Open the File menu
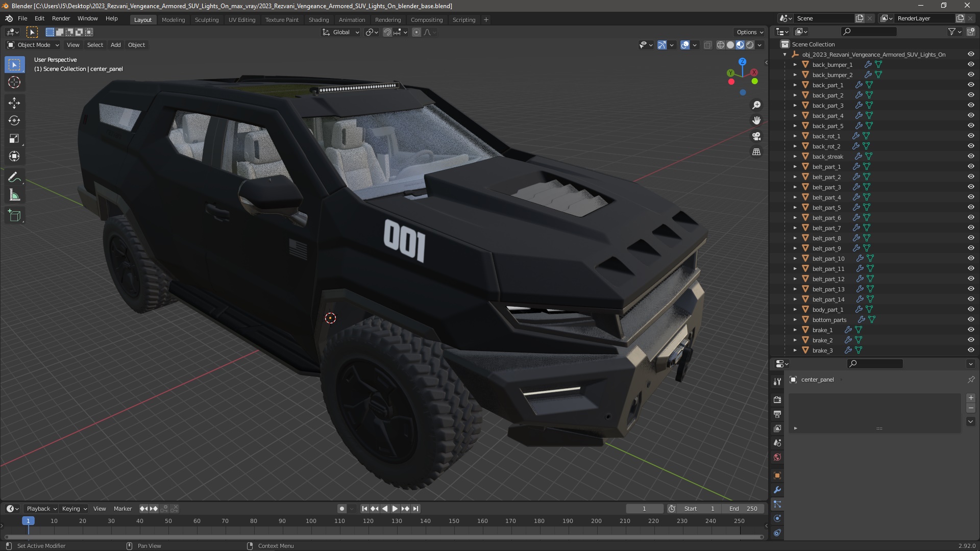This screenshot has height=551, width=980. (x=22, y=18)
